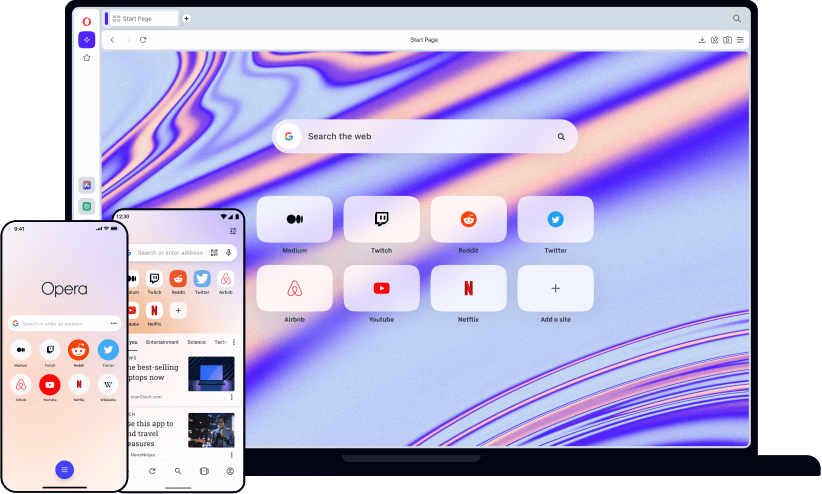Tap Twitch icon on the iPhone
The height and width of the screenshot is (494, 822).
pos(50,350)
